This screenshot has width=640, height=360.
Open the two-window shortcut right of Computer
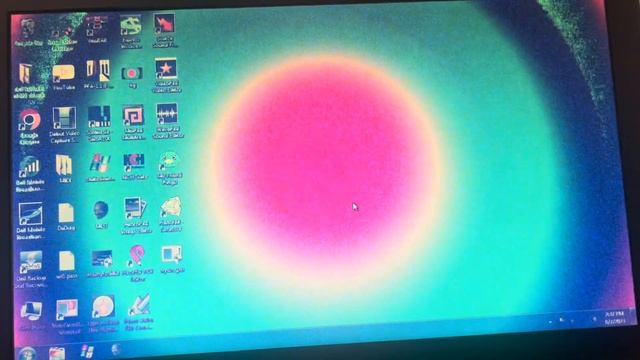pyautogui.click(x=67, y=317)
